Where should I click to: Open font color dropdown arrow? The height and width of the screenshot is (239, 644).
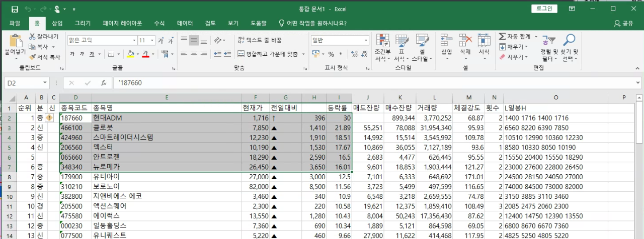pos(152,54)
